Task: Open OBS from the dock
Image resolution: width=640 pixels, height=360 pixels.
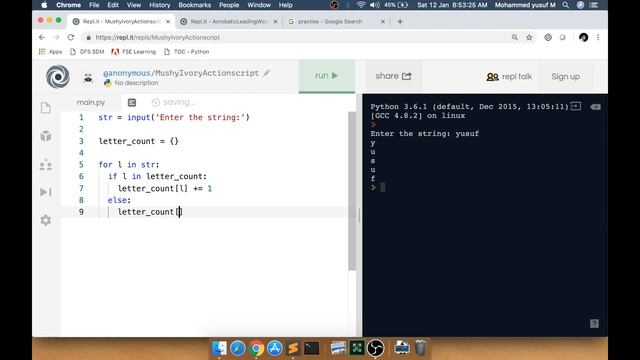Action: coord(376,348)
